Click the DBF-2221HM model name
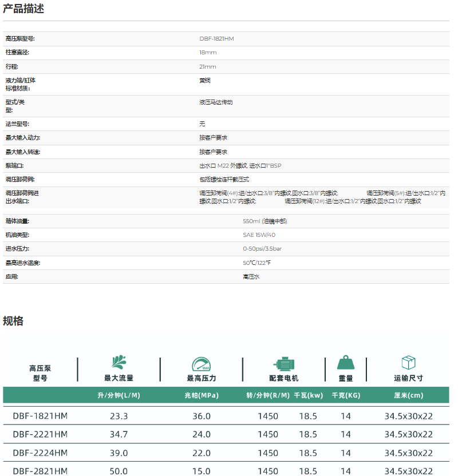 (40, 435)
